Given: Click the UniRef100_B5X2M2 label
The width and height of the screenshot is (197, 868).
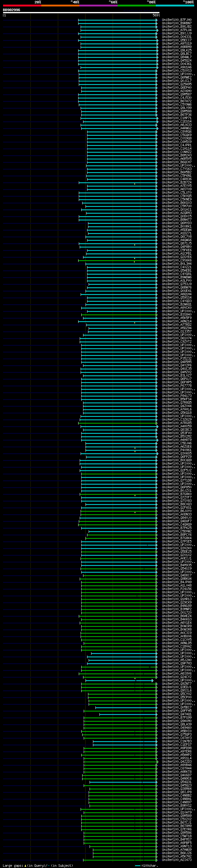Looking at the screenshot, I should click(x=176, y=436).
